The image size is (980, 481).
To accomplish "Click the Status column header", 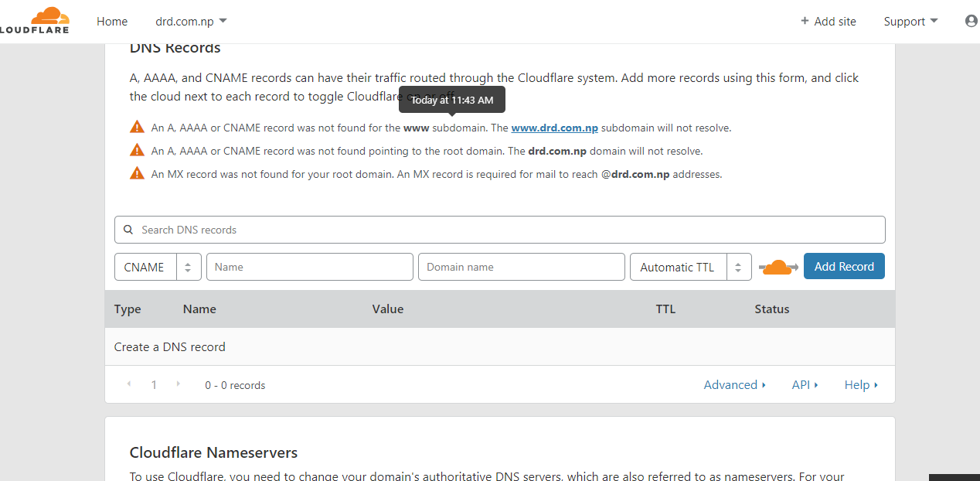I will pos(772,309).
